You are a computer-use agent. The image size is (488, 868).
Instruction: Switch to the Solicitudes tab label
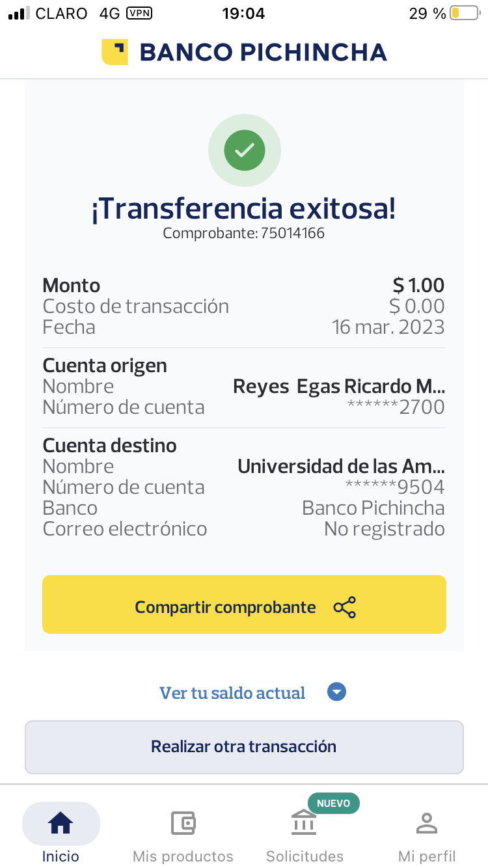tap(305, 856)
